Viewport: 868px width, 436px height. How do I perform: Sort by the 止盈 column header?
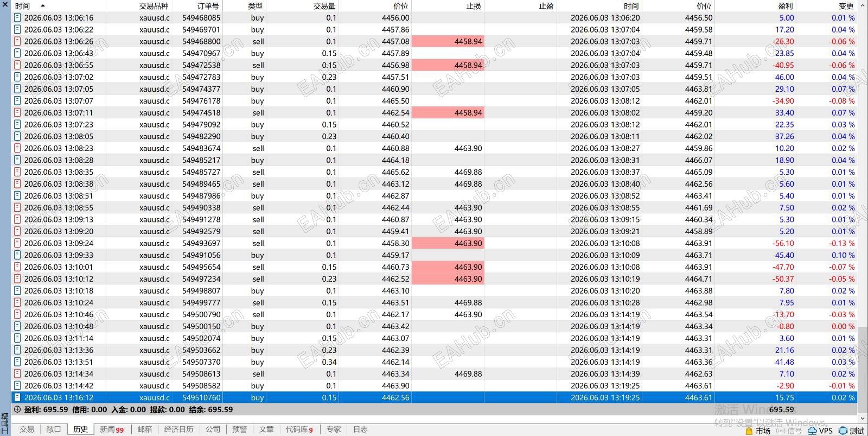click(x=546, y=6)
